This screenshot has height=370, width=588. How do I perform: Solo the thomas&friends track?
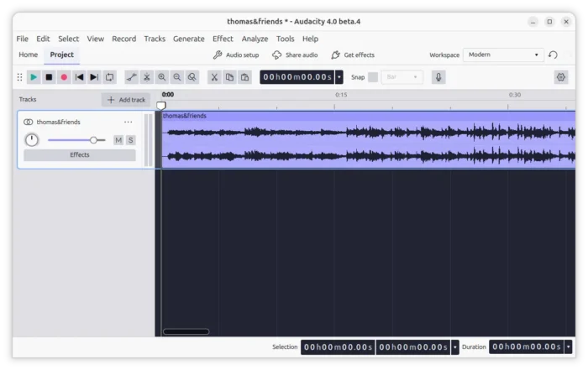point(130,140)
